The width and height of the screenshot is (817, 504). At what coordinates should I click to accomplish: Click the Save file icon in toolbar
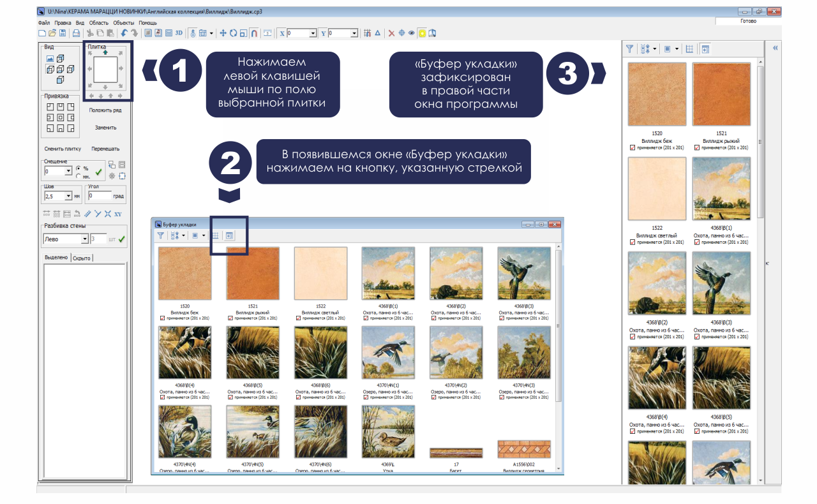pyautogui.click(x=63, y=33)
